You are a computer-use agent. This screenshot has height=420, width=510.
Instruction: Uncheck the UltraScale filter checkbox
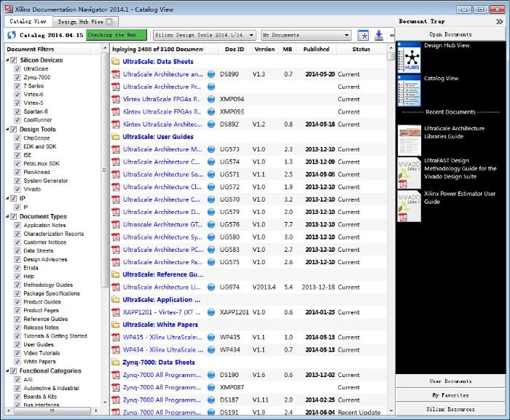[x=17, y=69]
